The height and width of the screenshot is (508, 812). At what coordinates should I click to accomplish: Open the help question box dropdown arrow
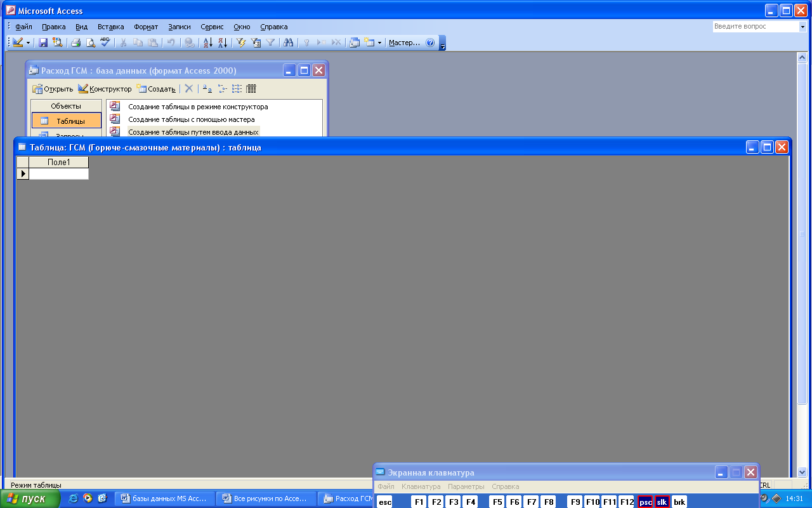[802, 27]
